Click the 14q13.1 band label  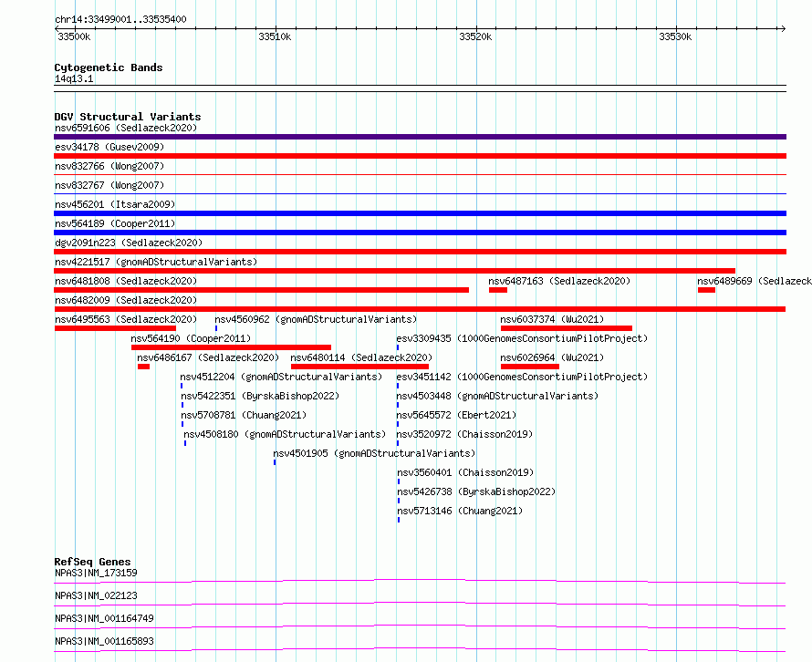[x=74, y=78]
